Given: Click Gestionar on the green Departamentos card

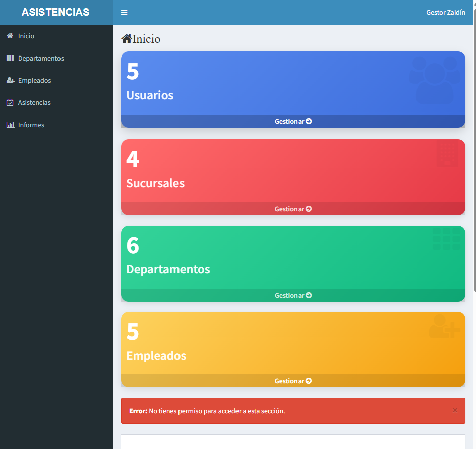Looking at the screenshot, I should [x=293, y=295].
